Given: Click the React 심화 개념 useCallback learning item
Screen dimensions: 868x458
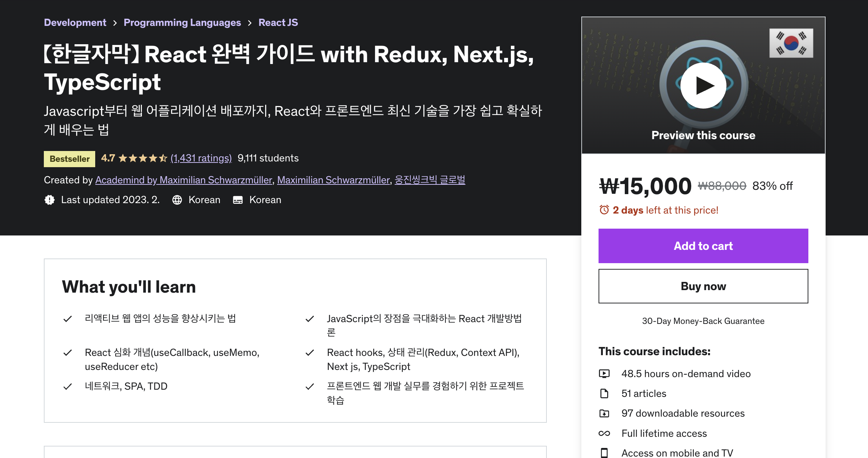Looking at the screenshot, I should [172, 359].
